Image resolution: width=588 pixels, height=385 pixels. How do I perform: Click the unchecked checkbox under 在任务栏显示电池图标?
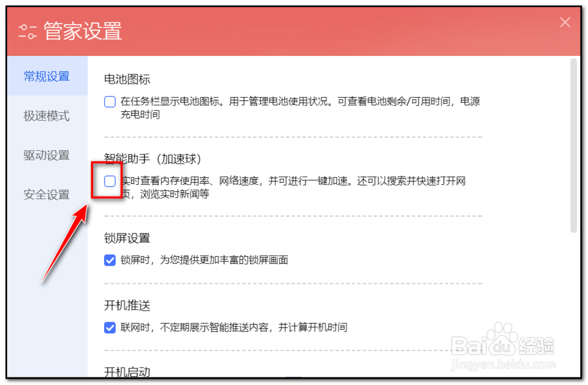[109, 101]
